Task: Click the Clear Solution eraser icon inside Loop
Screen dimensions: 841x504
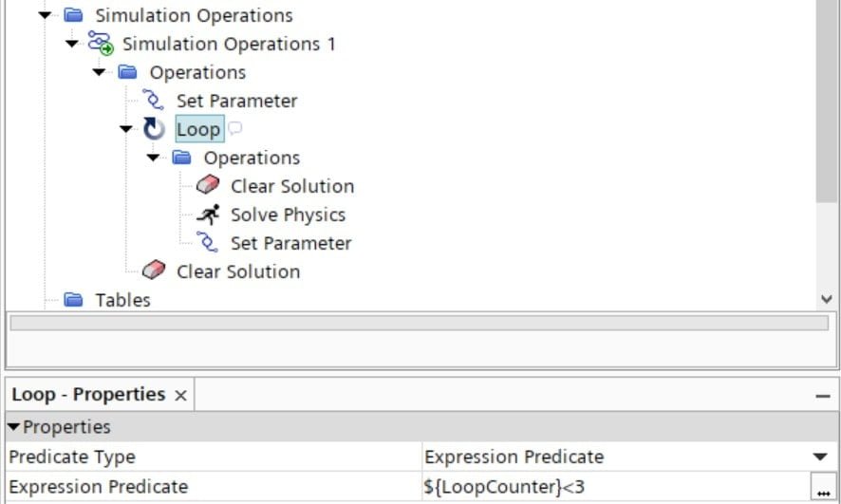Action: (208, 185)
